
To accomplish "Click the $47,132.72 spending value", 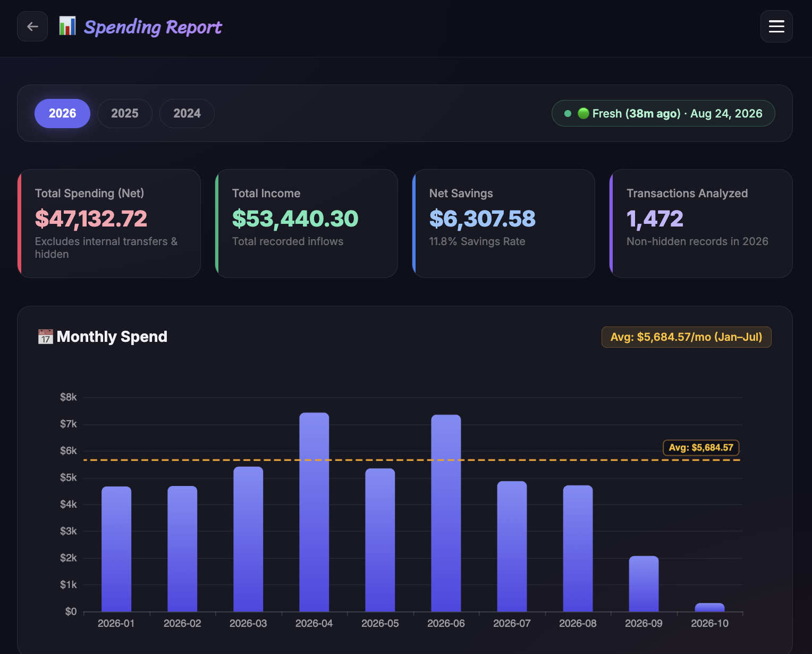I will pyautogui.click(x=91, y=219).
